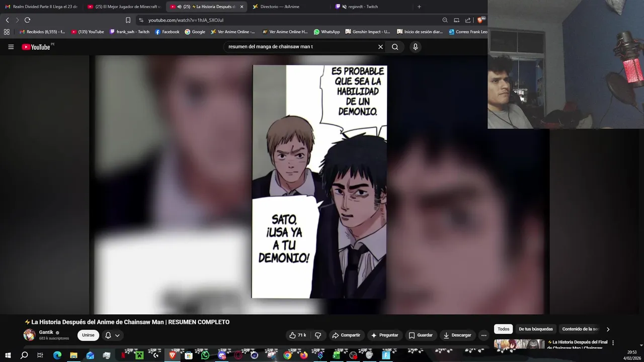Download video with Descargar button
Viewport: 644px width, 362px height.
(457, 335)
